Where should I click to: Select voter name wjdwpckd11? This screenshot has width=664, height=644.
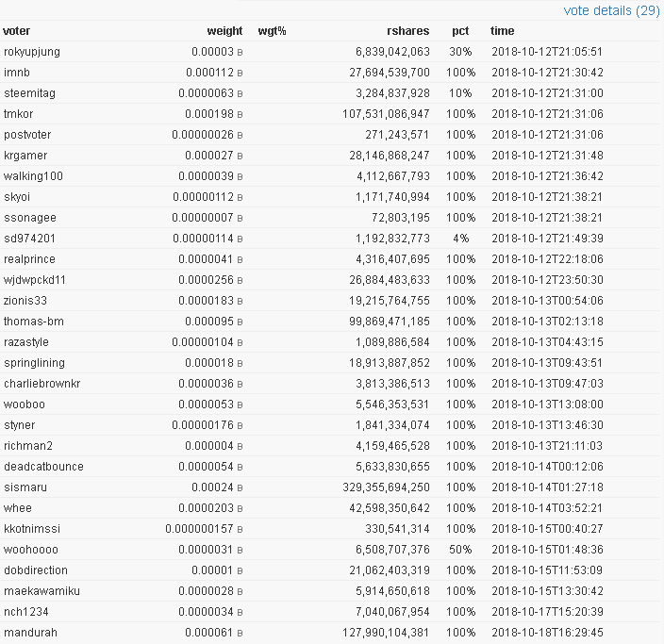[x=35, y=280]
